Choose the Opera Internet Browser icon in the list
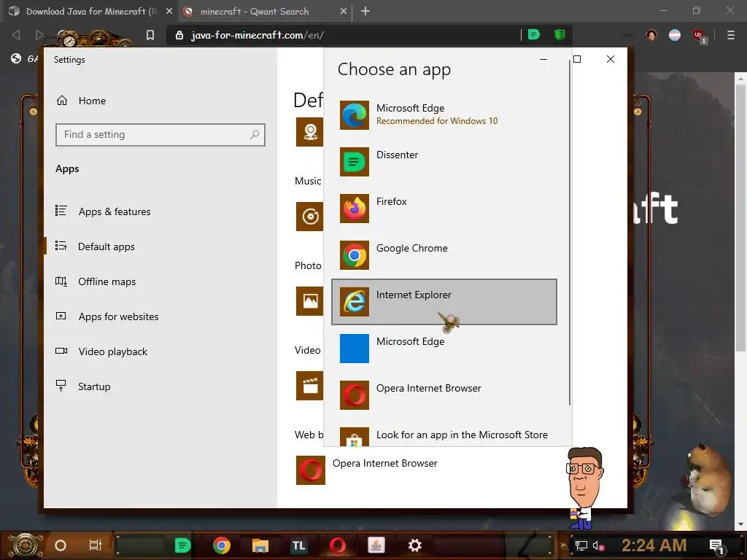The width and height of the screenshot is (747, 560). pyautogui.click(x=354, y=395)
